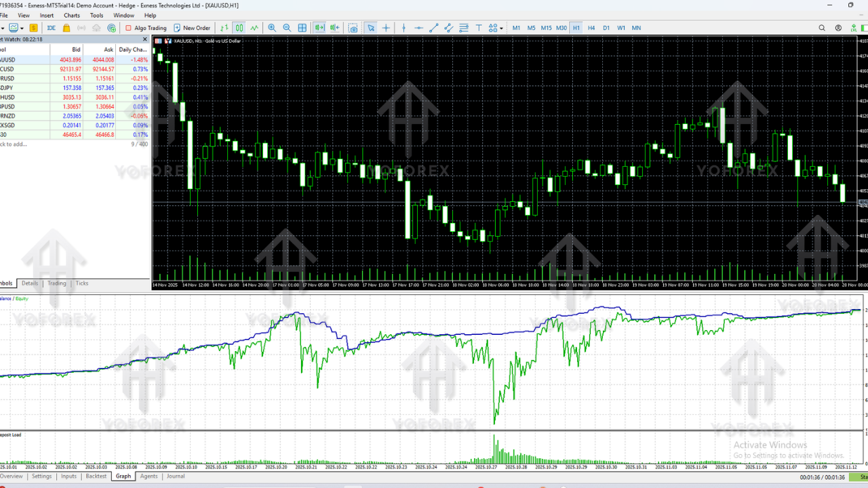Image resolution: width=868 pixels, height=488 pixels.
Task: Switch chart to candlestick display mode
Action: (240, 28)
